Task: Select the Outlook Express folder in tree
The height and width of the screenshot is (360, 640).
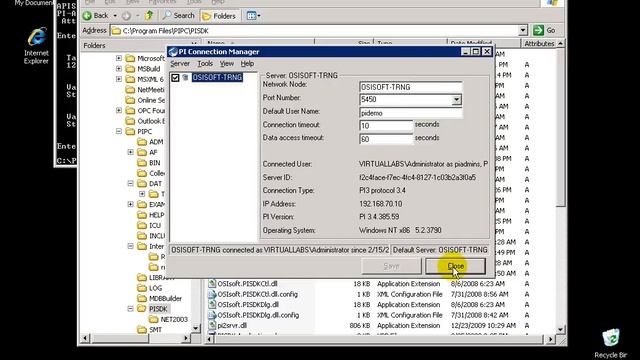Action: [x=151, y=121]
